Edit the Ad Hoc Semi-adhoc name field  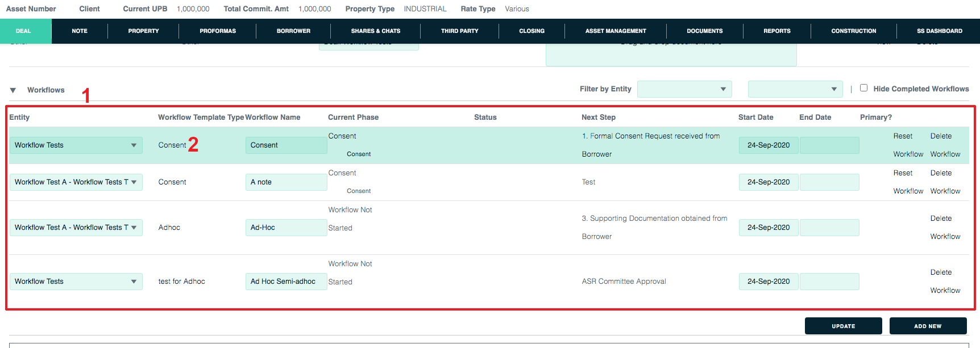click(286, 282)
